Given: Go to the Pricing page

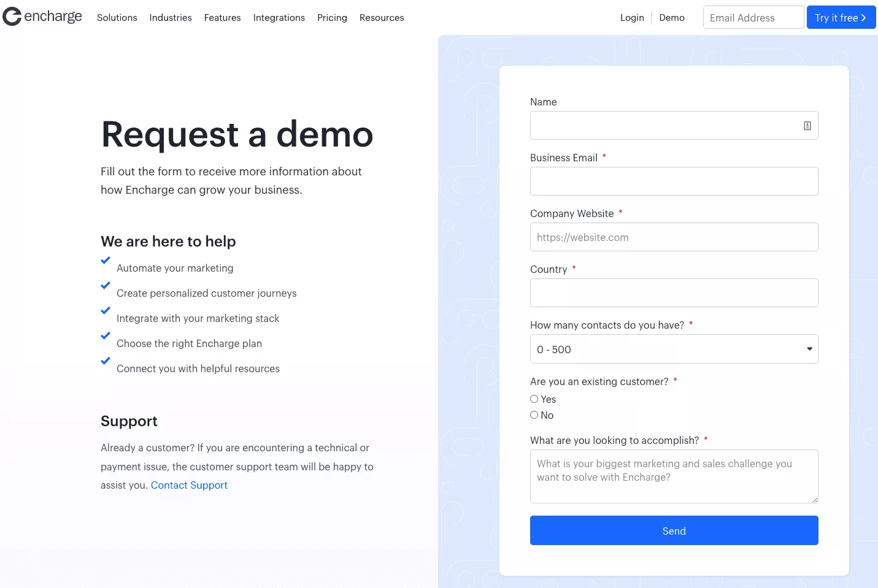Looking at the screenshot, I should [332, 18].
